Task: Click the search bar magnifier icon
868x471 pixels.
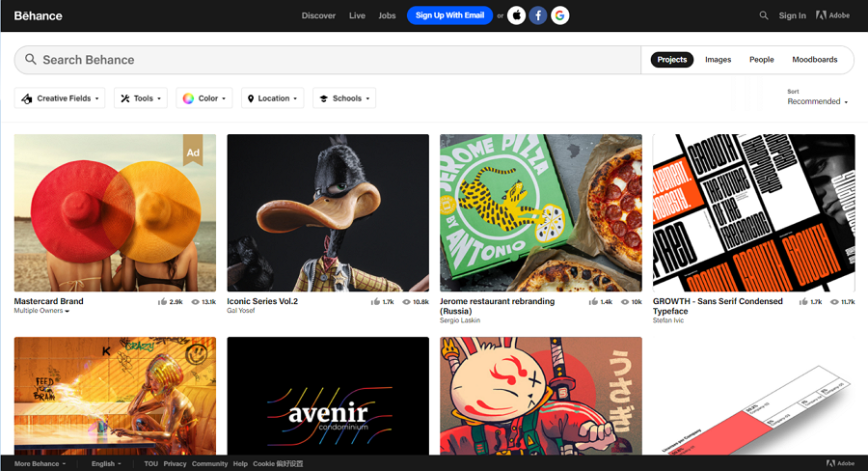Action: point(31,59)
